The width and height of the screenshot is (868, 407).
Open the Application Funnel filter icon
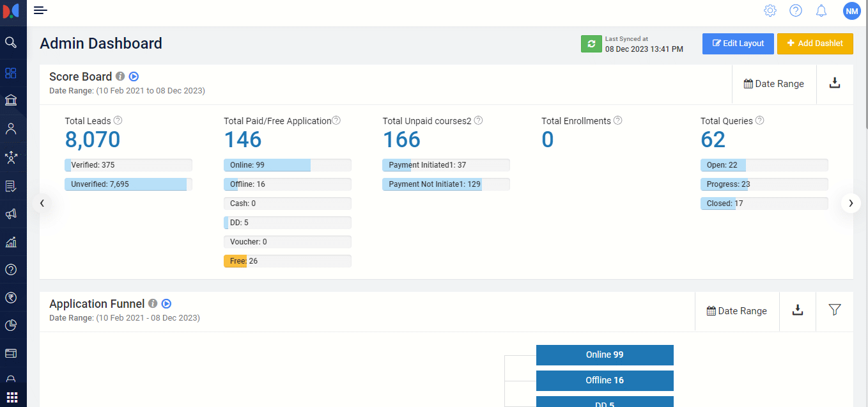[835, 310]
